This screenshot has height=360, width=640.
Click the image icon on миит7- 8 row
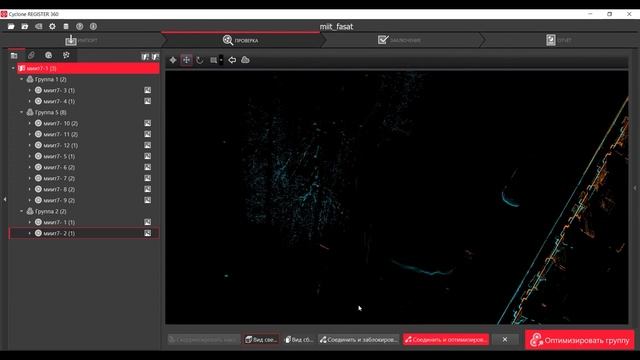pyautogui.click(x=148, y=189)
